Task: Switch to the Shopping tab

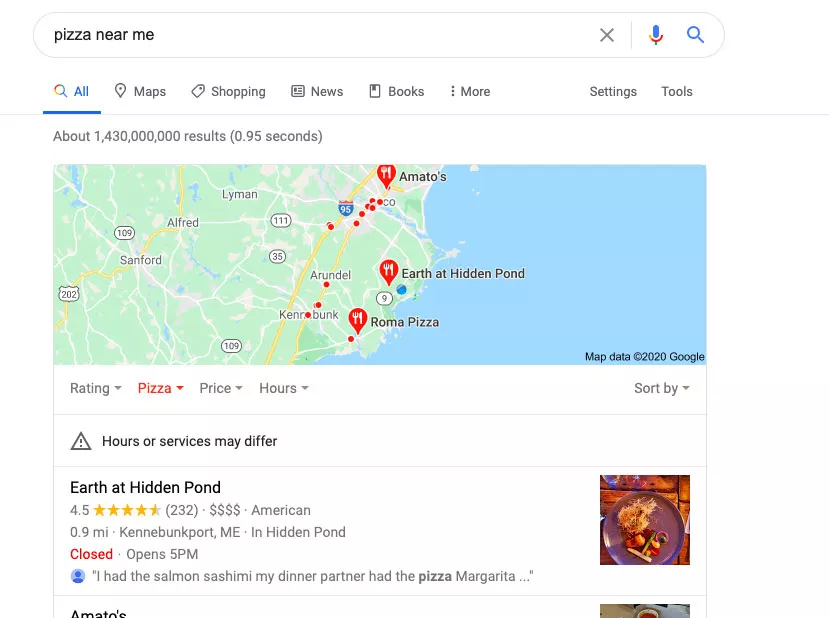Action: (x=228, y=91)
